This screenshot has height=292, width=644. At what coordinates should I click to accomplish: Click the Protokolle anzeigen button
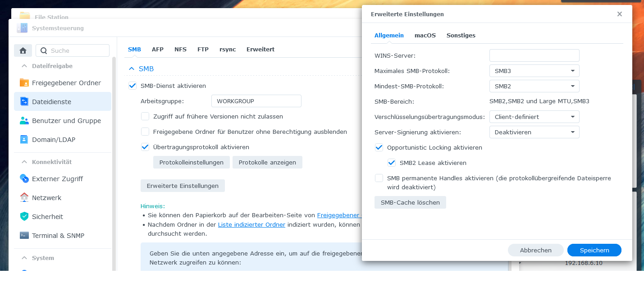(x=267, y=162)
